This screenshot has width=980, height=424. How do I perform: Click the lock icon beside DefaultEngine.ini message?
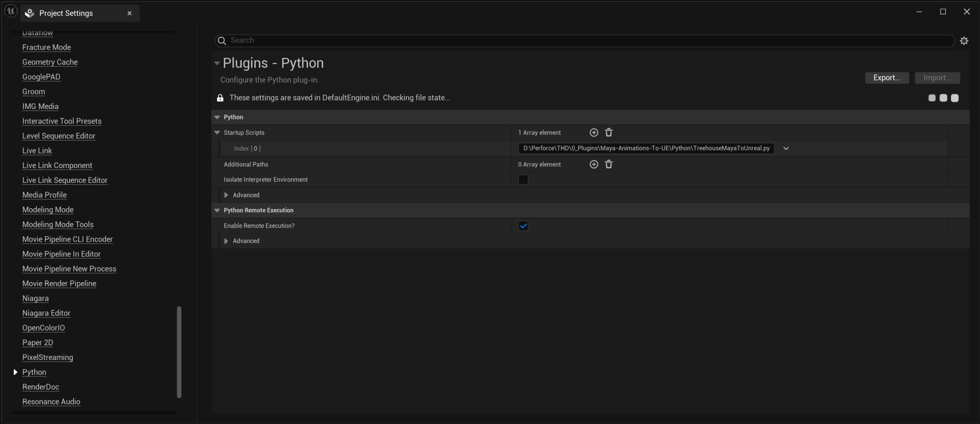[x=220, y=98]
